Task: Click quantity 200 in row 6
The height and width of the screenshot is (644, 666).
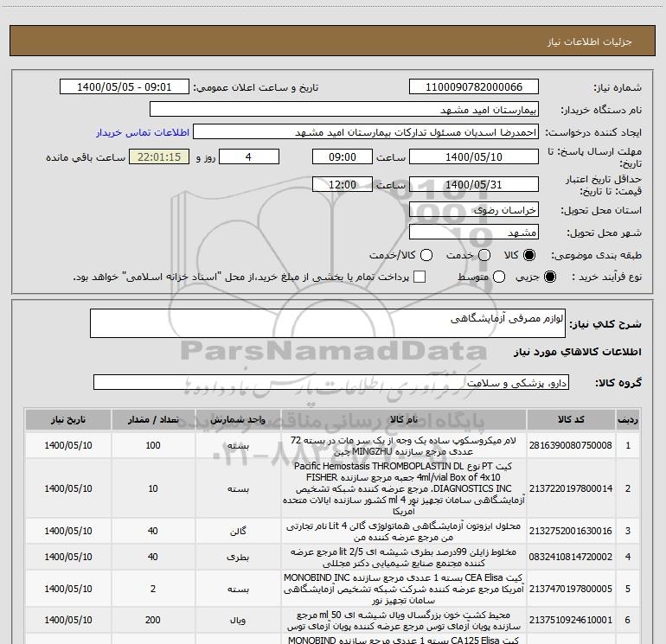Action: click(x=153, y=620)
